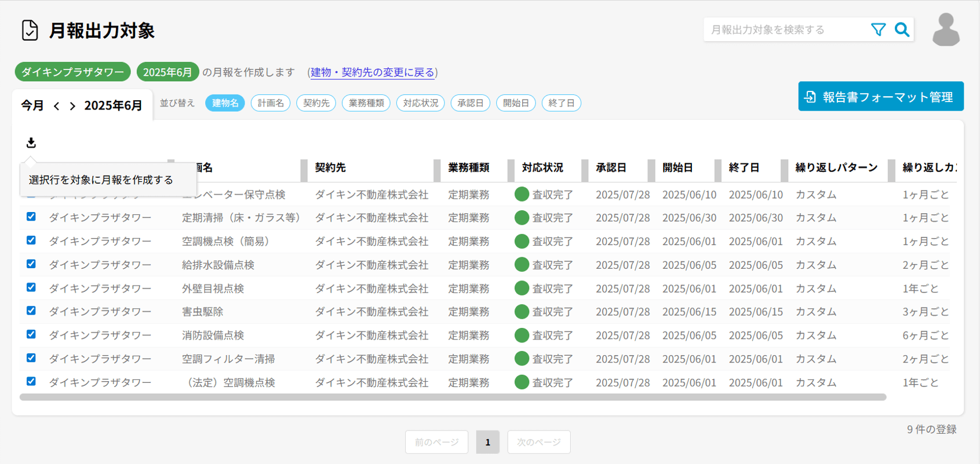The height and width of the screenshot is (464, 980).
Task: Click the filter funnel icon in search bar
Action: pos(878,30)
